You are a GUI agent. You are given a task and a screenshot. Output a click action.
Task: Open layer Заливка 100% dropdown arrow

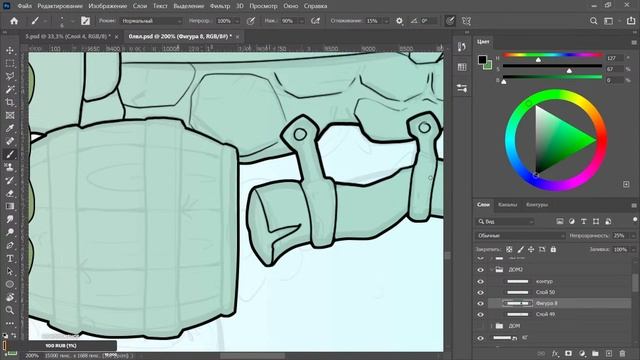coord(633,249)
